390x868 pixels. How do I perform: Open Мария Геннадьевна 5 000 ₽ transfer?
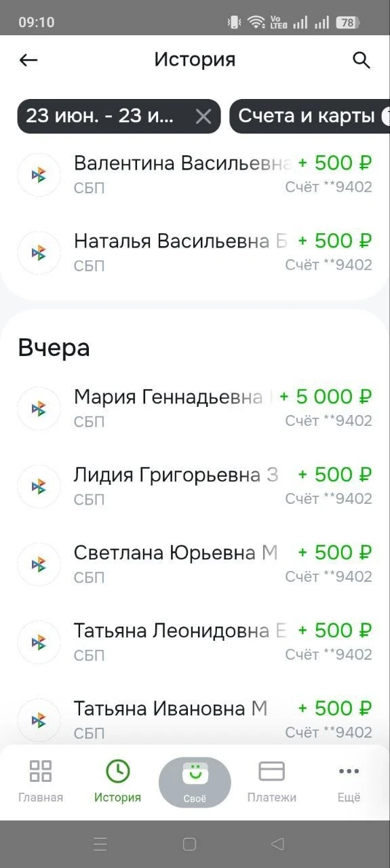pos(195,408)
